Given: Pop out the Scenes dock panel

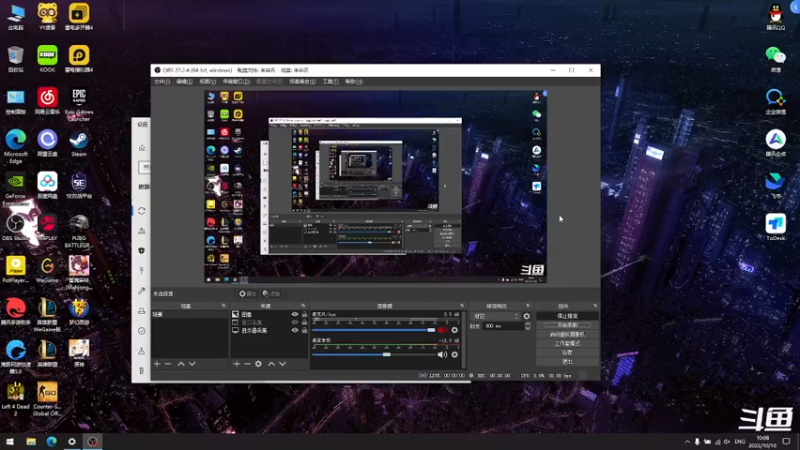Looking at the screenshot, I should pos(223,306).
